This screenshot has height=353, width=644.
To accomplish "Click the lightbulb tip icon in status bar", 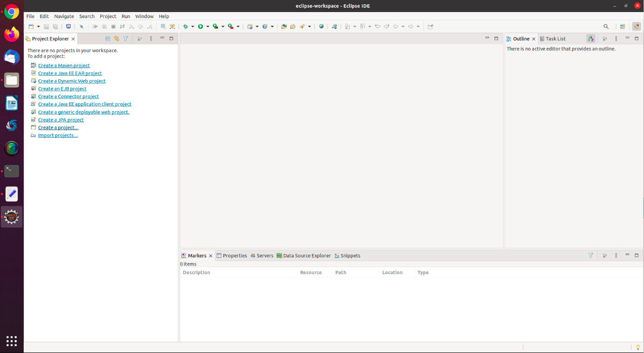I will click(638, 347).
